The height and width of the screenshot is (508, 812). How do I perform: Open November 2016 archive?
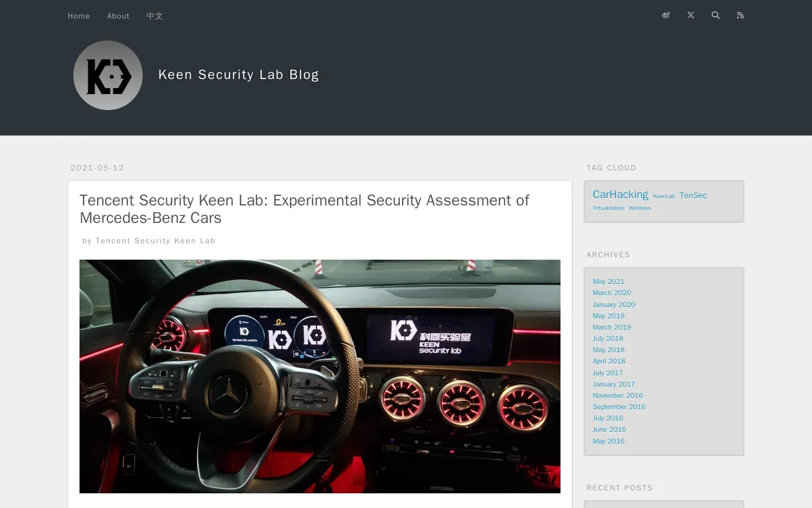[618, 396]
